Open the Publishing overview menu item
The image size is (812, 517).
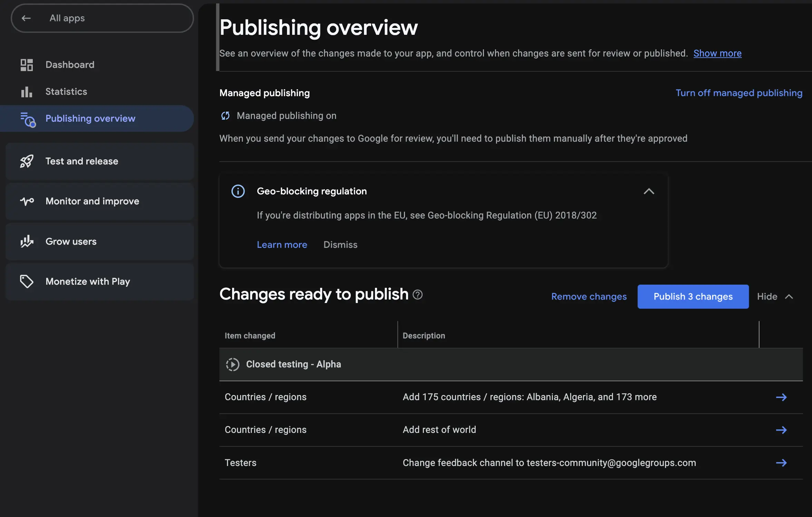pos(90,119)
